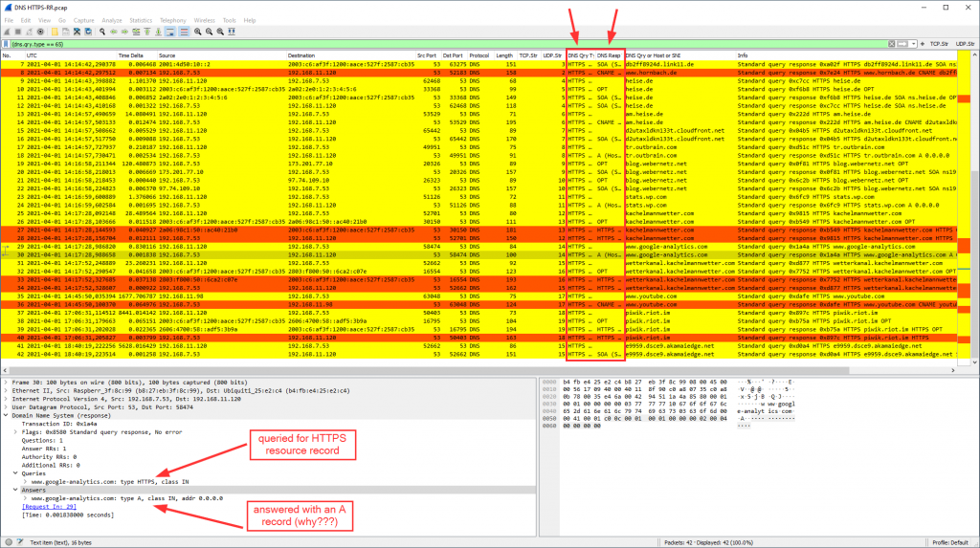The width and height of the screenshot is (980, 548).
Task: Select packet 8 www.hornbach.de CNAME row
Action: 479,73
